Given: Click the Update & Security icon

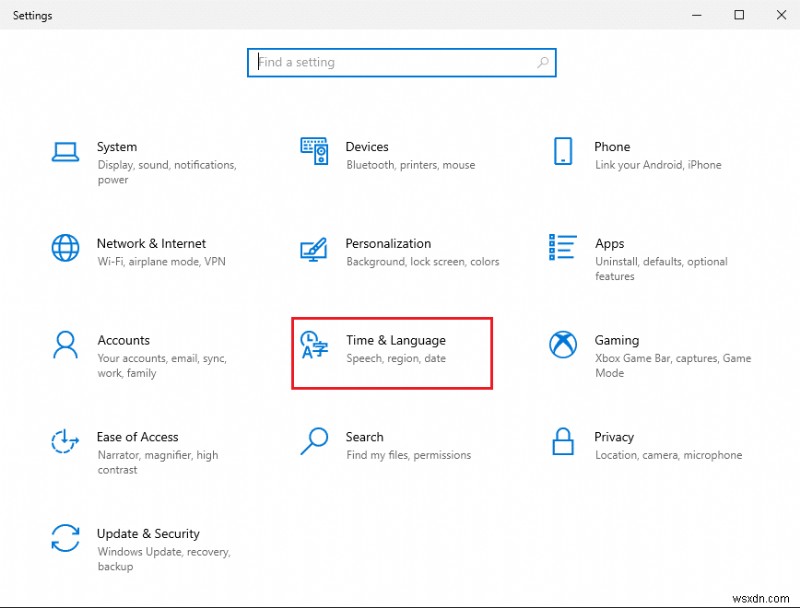Looking at the screenshot, I should 65,539.
